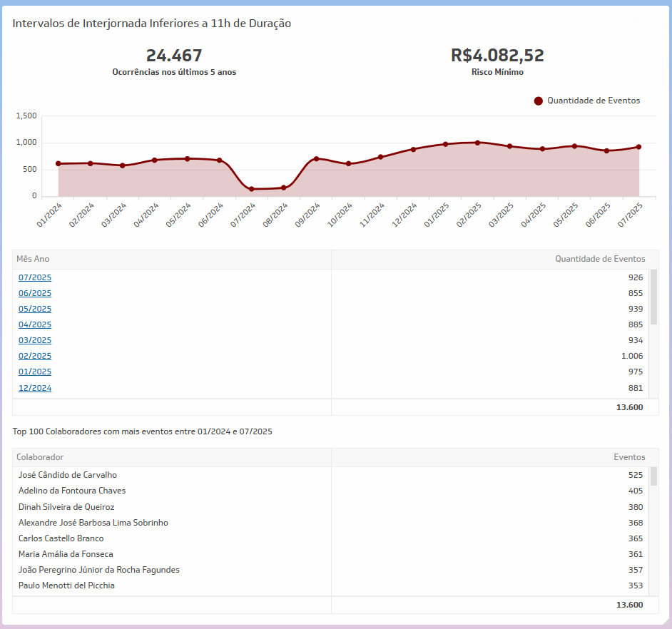Click the 24.467 occurrences indicator
This screenshot has height=629, width=672.
(174, 56)
